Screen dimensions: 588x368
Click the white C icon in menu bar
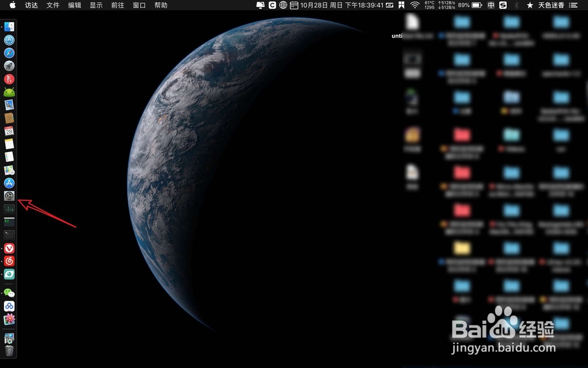click(x=272, y=5)
